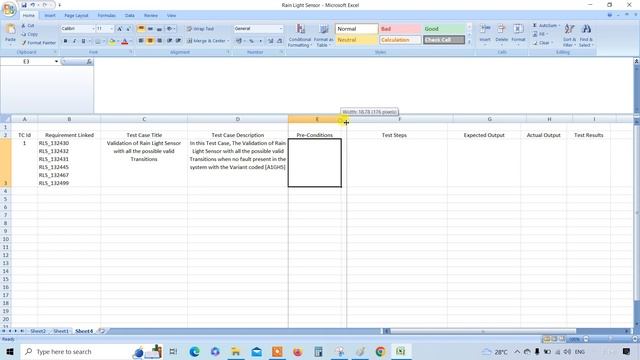The height and width of the screenshot is (360, 640).
Task: Activate the Format Painter tool
Action: tap(38, 42)
